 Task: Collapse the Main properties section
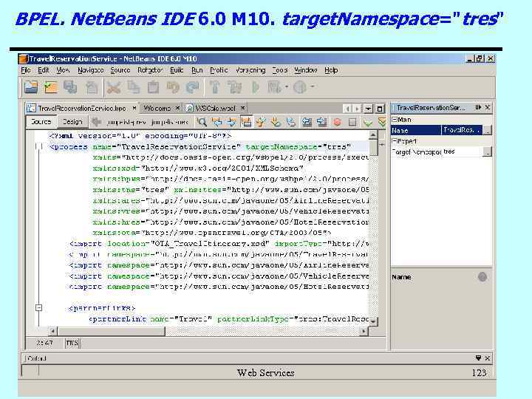pyautogui.click(x=395, y=120)
